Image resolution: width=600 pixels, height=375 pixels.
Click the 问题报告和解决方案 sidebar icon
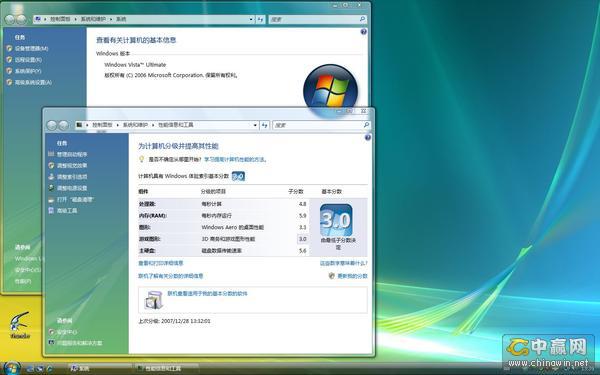point(51,343)
